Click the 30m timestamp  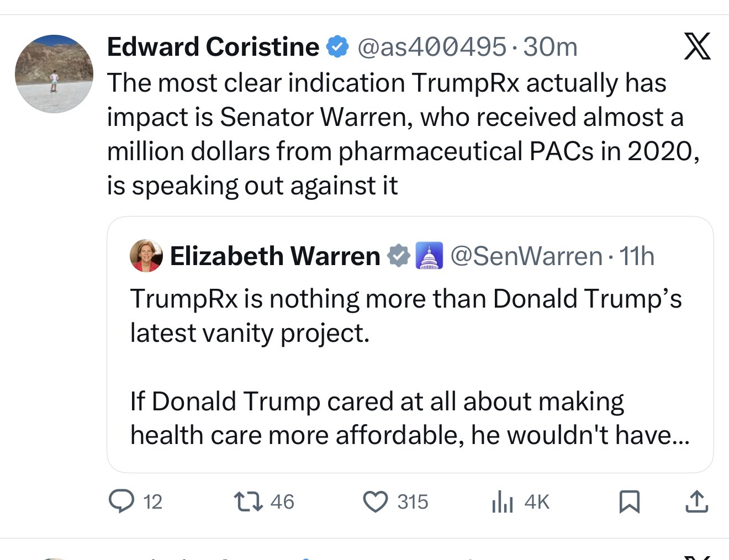pyautogui.click(x=550, y=46)
